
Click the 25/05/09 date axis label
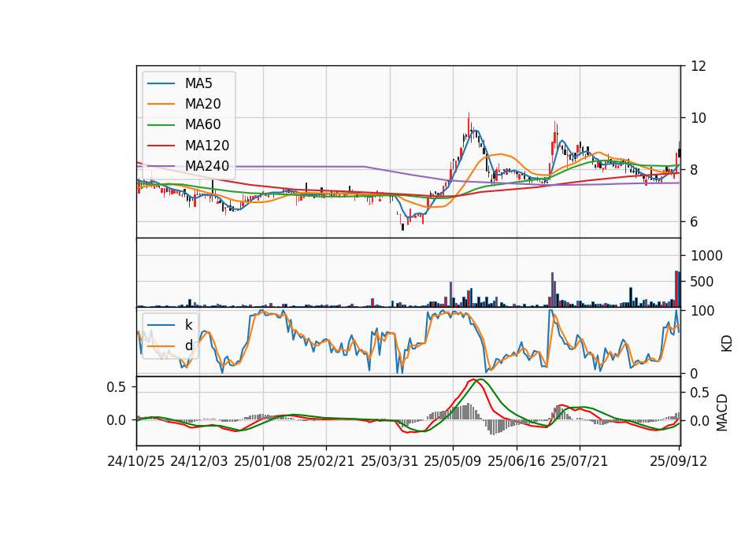pyautogui.click(x=453, y=461)
